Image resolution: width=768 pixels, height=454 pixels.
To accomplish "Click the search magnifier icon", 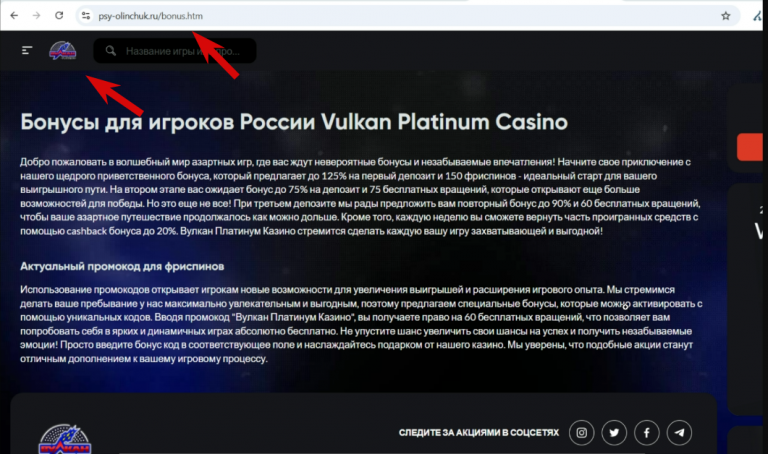I will tap(111, 51).
